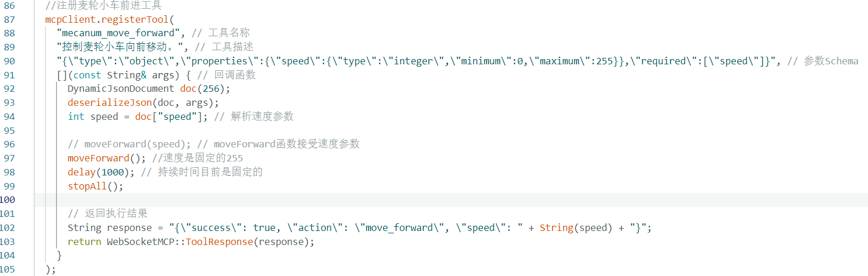The height and width of the screenshot is (276, 868).
Task: Click the mcpClient identifier
Action: point(71,19)
